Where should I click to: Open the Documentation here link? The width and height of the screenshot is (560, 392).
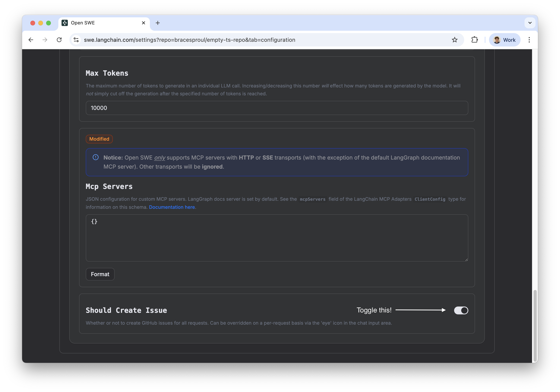[172, 207]
